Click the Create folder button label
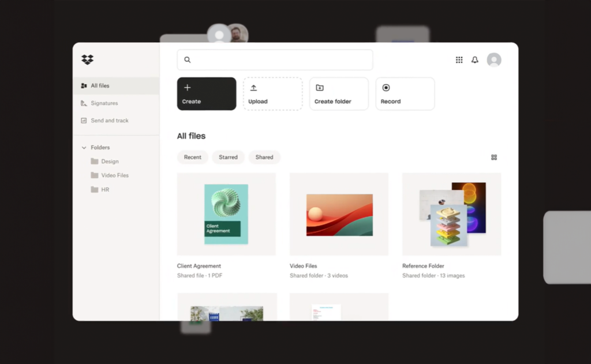The height and width of the screenshot is (364, 591). [333, 102]
